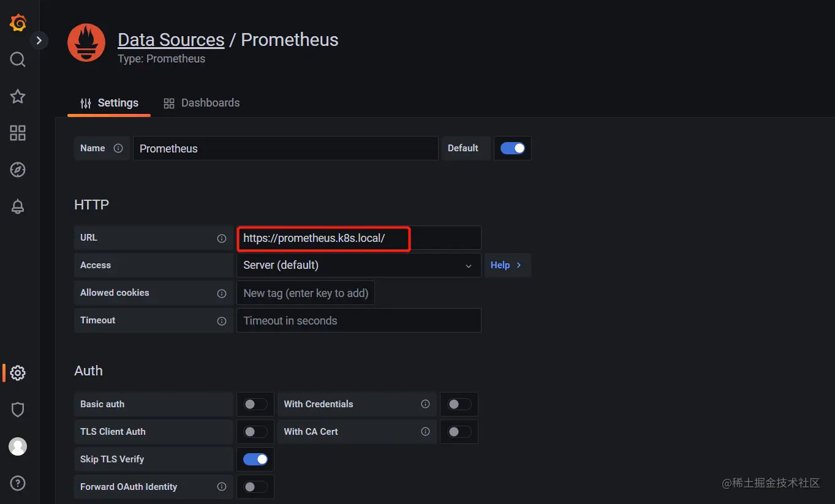
Task: Expand the Access Help section
Action: (x=507, y=265)
